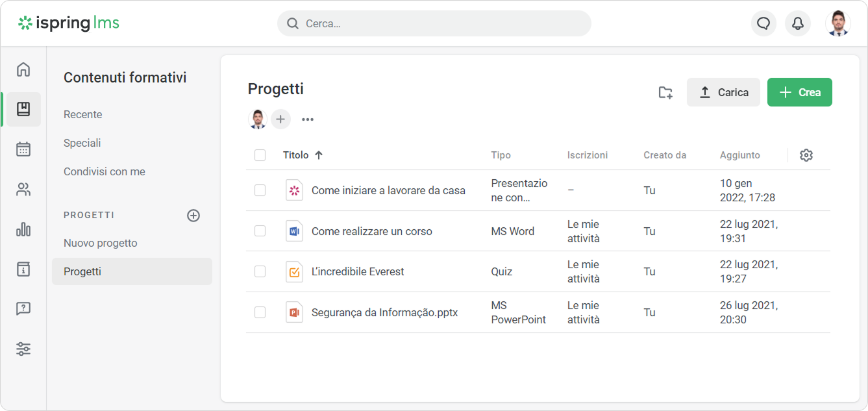Check the box for L'incredibile Everest
The width and height of the screenshot is (868, 411).
point(260,271)
